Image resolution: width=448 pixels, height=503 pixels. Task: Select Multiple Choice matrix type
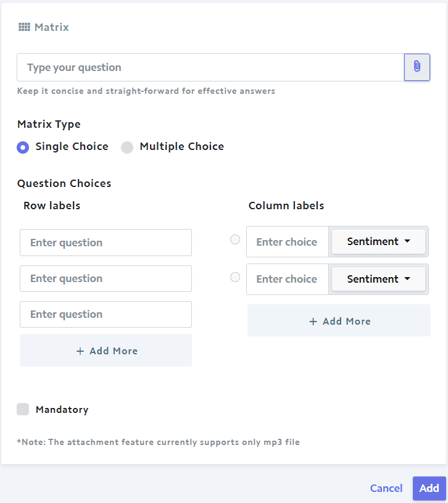click(x=127, y=148)
